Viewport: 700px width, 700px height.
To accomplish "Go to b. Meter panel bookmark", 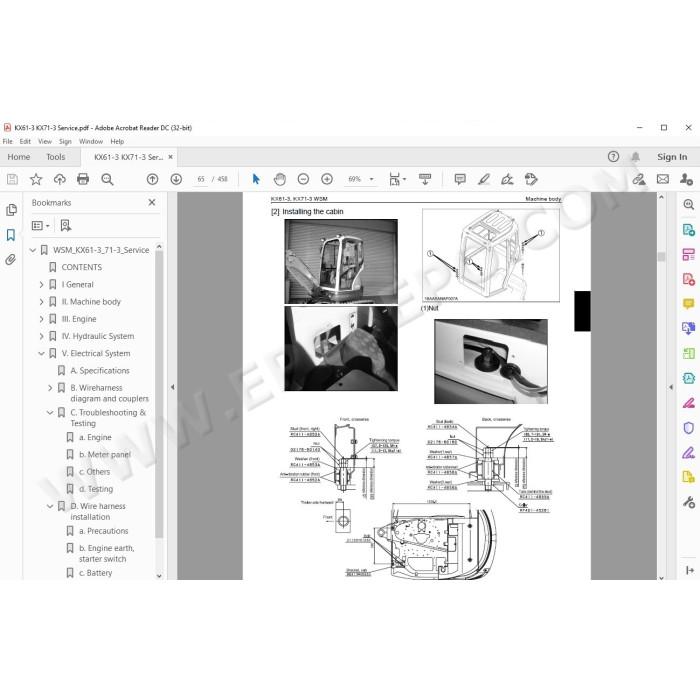I will tap(105, 454).
